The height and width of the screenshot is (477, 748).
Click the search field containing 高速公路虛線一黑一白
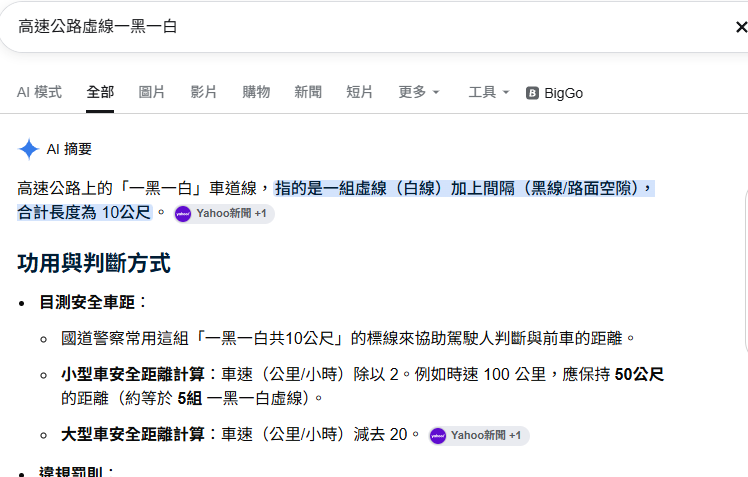tap(363, 27)
